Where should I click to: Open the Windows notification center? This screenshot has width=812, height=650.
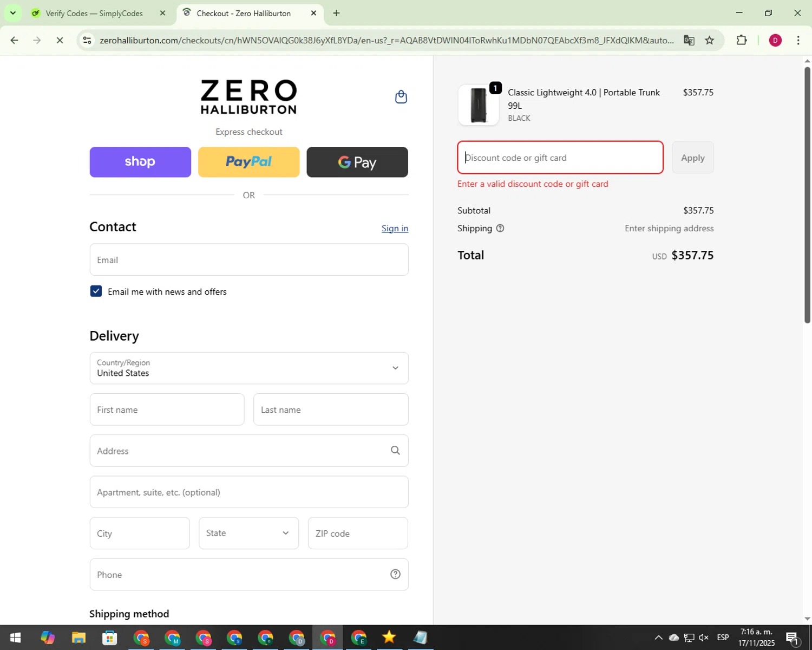pyautogui.click(x=793, y=638)
